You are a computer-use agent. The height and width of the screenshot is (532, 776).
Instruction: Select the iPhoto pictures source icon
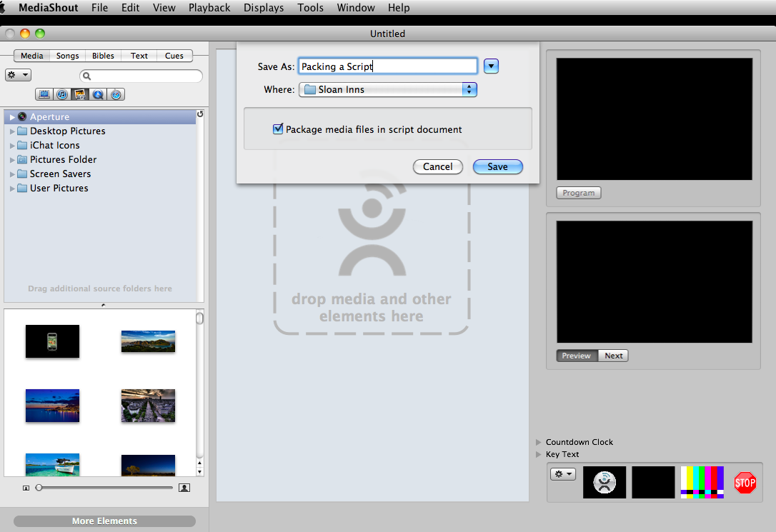[x=80, y=94]
